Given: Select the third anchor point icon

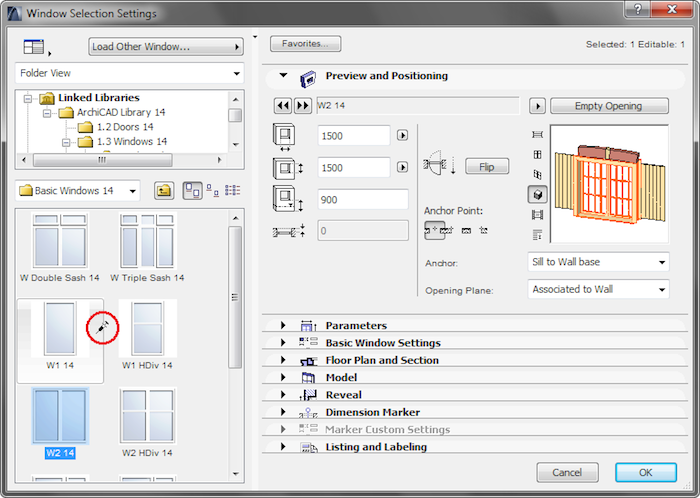Looking at the screenshot, I should (x=467, y=231).
